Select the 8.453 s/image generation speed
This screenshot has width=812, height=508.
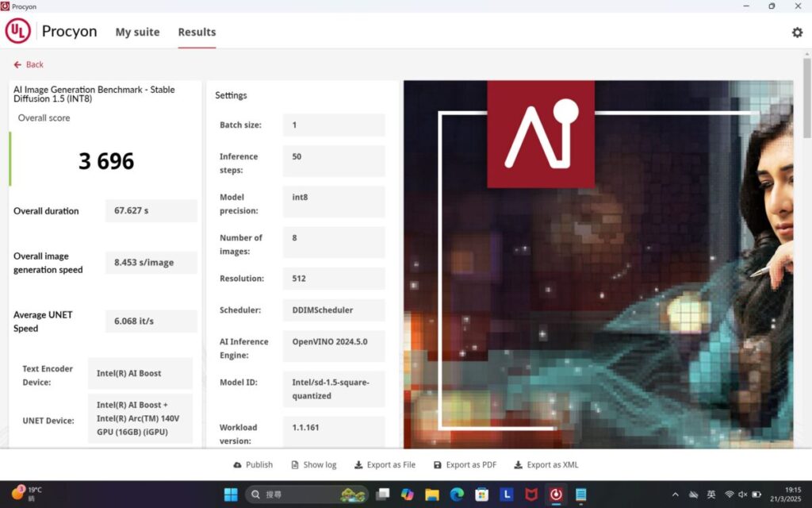151,263
